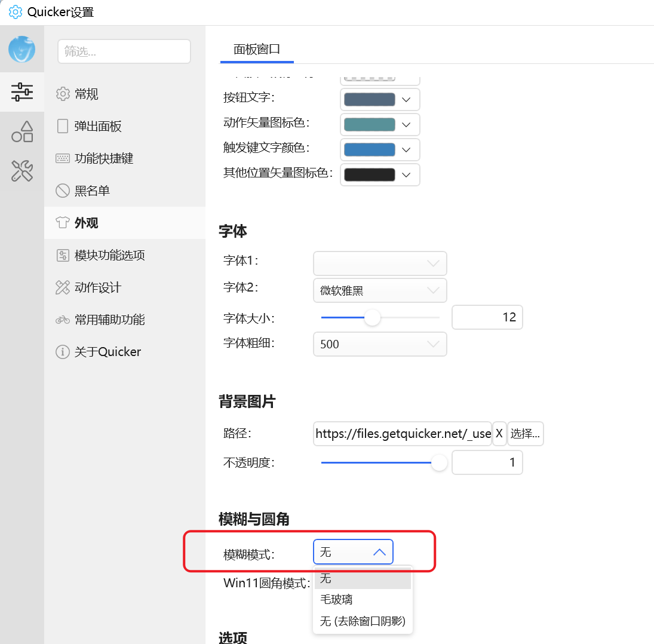Open the 弹出面板 settings page

coord(125,126)
